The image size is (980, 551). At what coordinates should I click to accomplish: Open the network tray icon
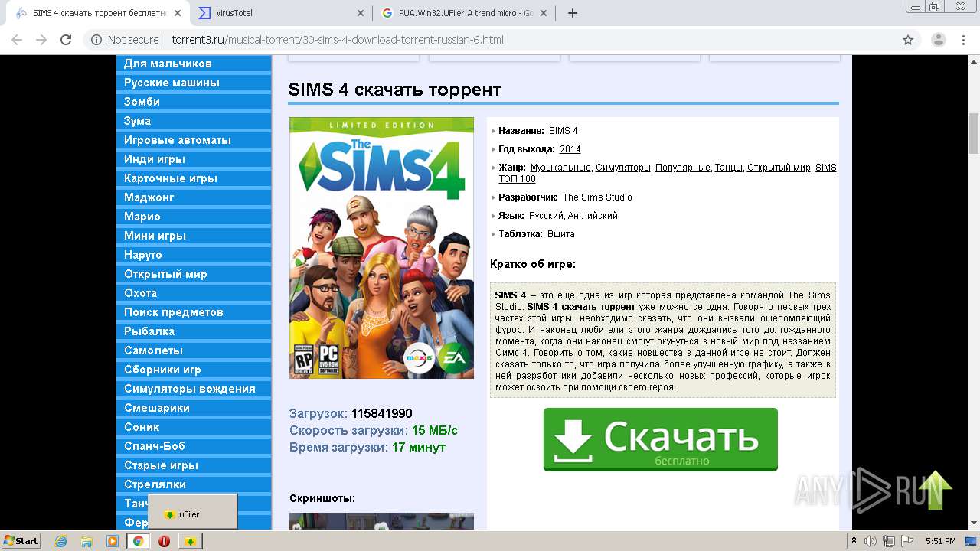[887, 541]
